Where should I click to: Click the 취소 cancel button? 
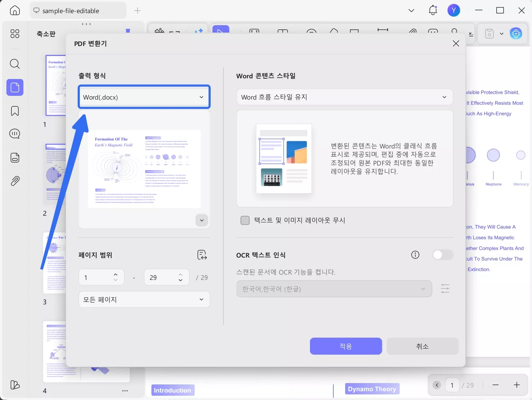coord(422,346)
